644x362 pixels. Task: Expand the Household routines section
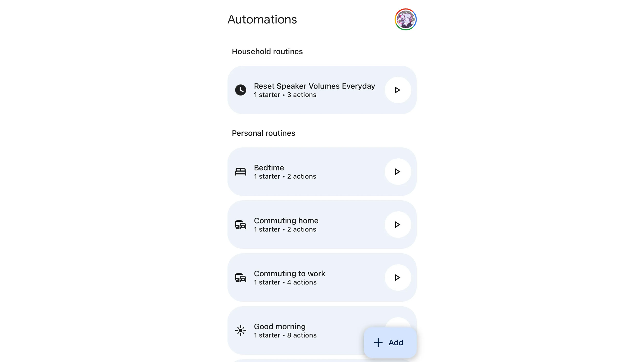point(267,51)
